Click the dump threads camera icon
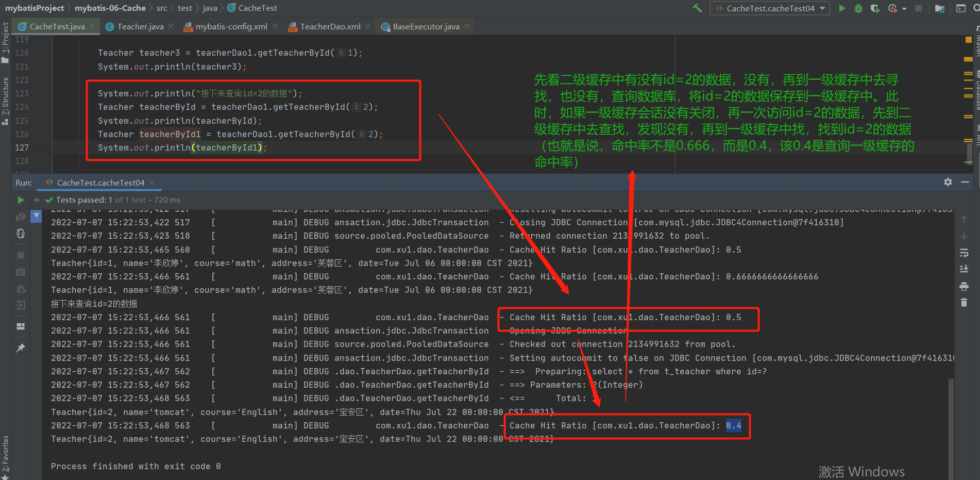This screenshot has height=480, width=980. pyautogui.click(x=21, y=272)
